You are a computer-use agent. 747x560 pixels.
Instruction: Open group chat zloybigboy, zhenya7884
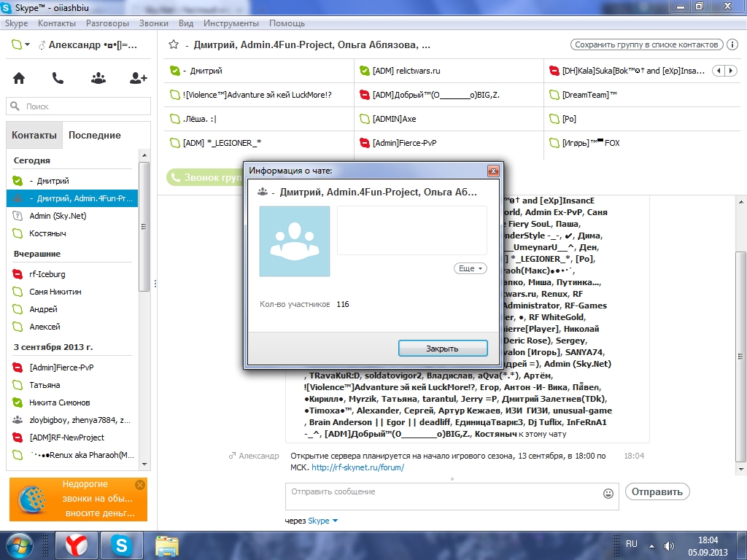pyautogui.click(x=72, y=420)
